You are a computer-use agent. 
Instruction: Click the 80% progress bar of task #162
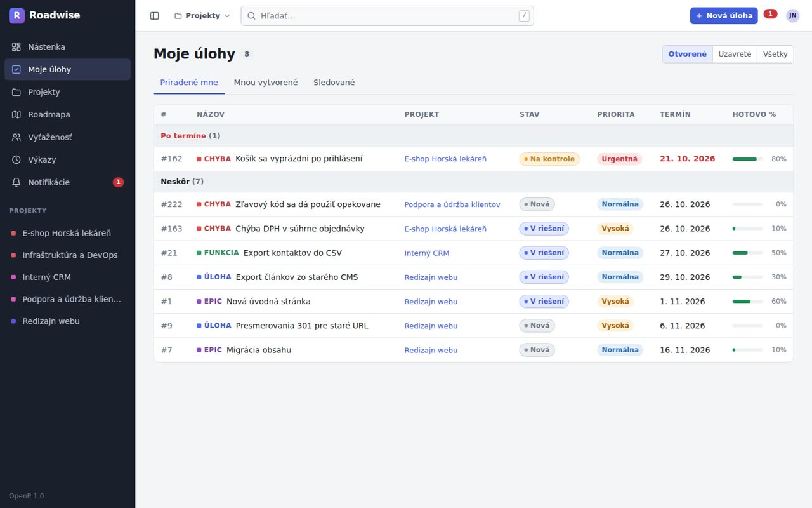tap(747, 159)
